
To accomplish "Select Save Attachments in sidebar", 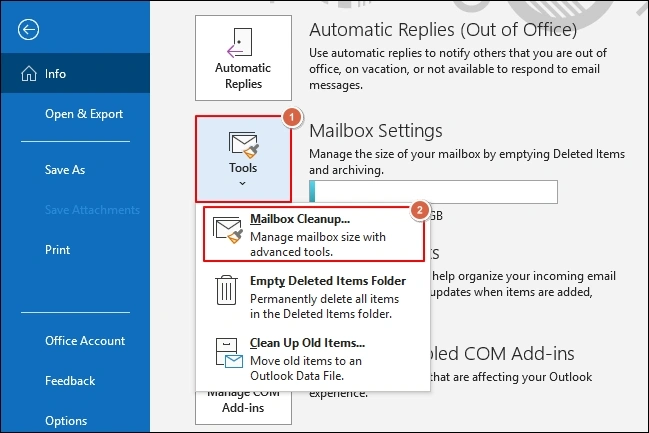I will point(92,210).
